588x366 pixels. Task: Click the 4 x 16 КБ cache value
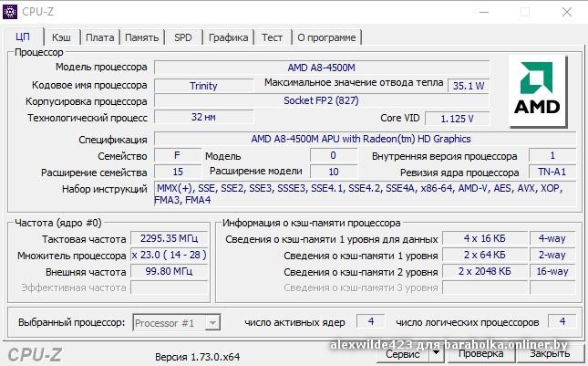pyautogui.click(x=484, y=238)
